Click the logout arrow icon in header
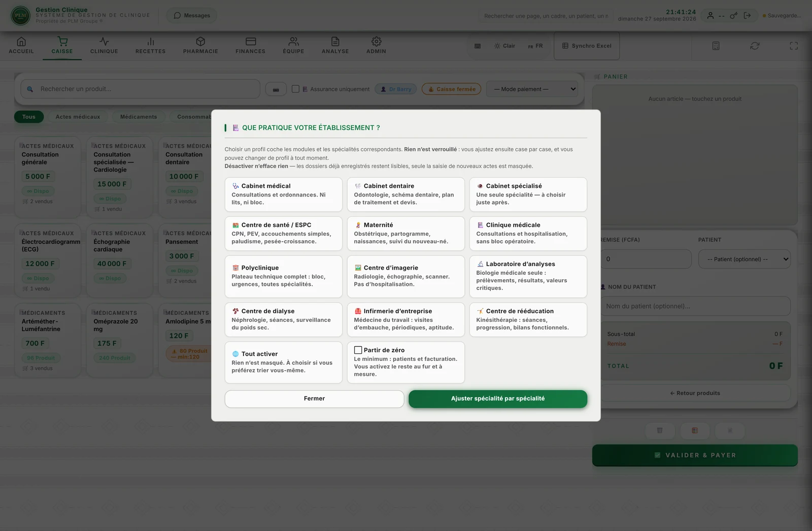The image size is (812, 531). [x=747, y=16]
